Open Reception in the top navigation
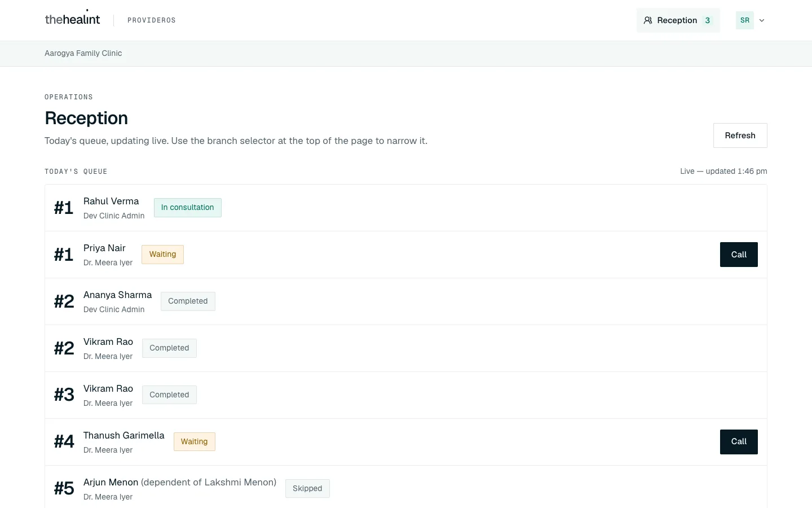Viewport: 812px width, 508px height. click(678, 20)
